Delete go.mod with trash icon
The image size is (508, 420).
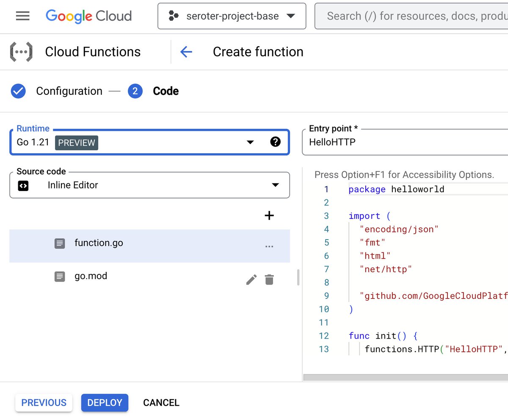[269, 279]
